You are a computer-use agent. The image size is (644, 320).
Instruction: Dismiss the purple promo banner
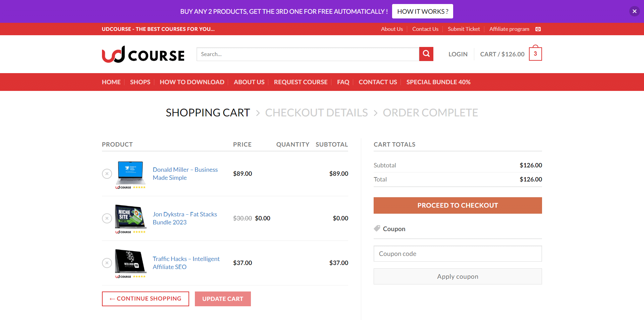pyautogui.click(x=634, y=11)
